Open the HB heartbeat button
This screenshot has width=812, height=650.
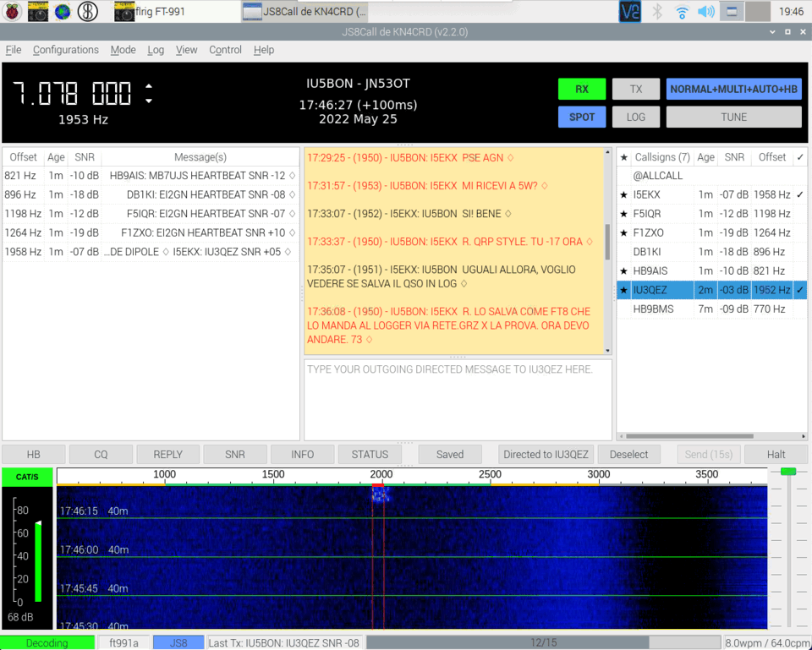point(33,455)
